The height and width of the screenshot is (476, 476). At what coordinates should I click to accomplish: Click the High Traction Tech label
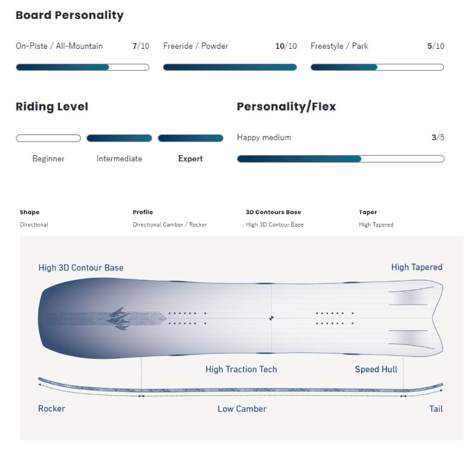tap(241, 369)
